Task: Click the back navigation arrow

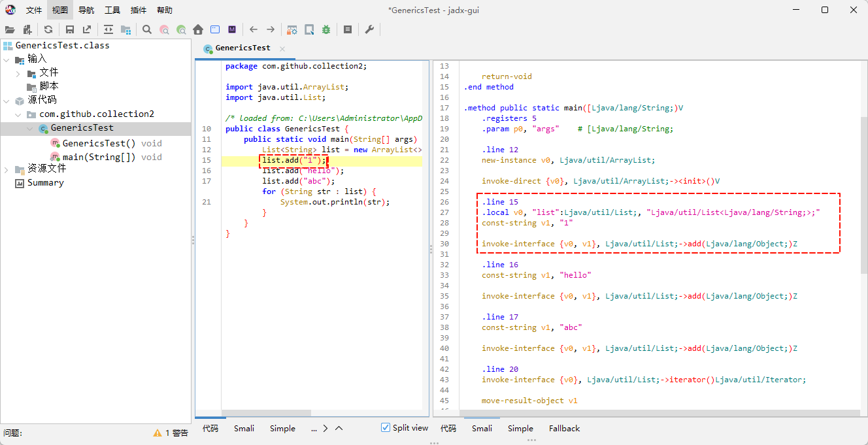Action: [254, 29]
